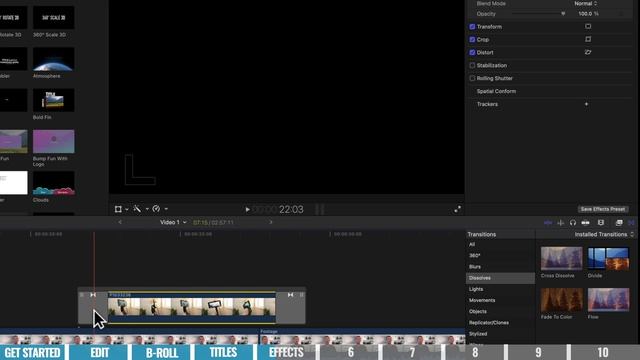Click the red playhead in the timeline ruler
Screen dimensions: 640x360
(94, 235)
